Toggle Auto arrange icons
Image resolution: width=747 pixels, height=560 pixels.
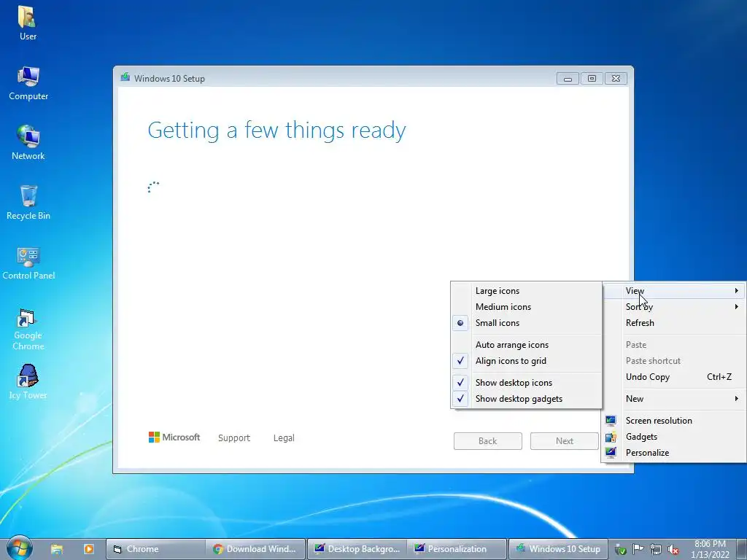[527, 345]
